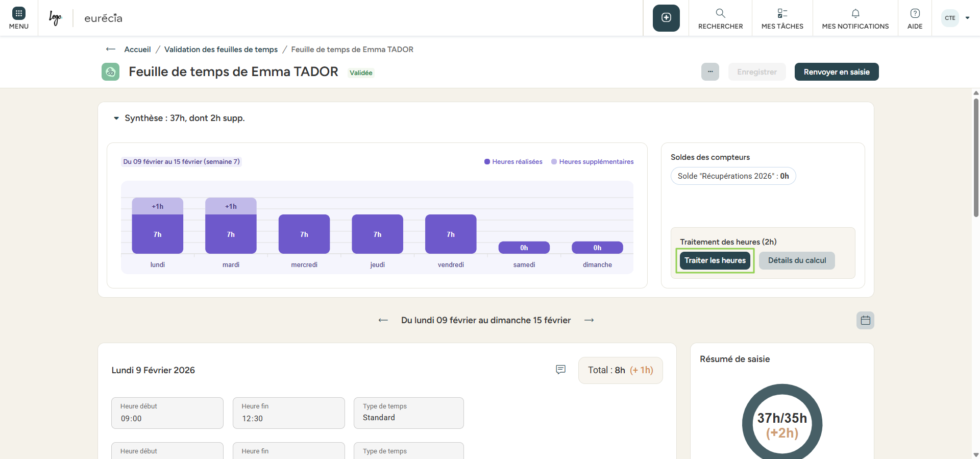Image resolution: width=980 pixels, height=459 pixels.
Task: Open the CTE user profile dropdown
Action: pyautogui.click(x=955, y=18)
